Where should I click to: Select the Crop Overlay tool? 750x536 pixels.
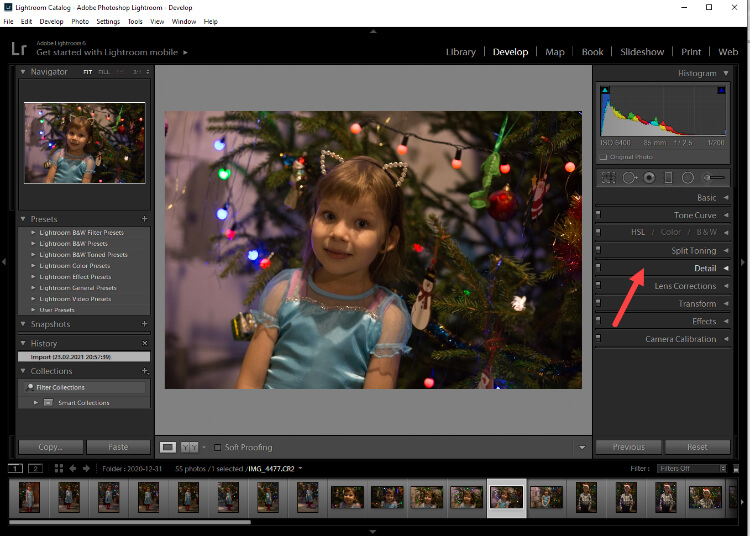click(x=608, y=178)
